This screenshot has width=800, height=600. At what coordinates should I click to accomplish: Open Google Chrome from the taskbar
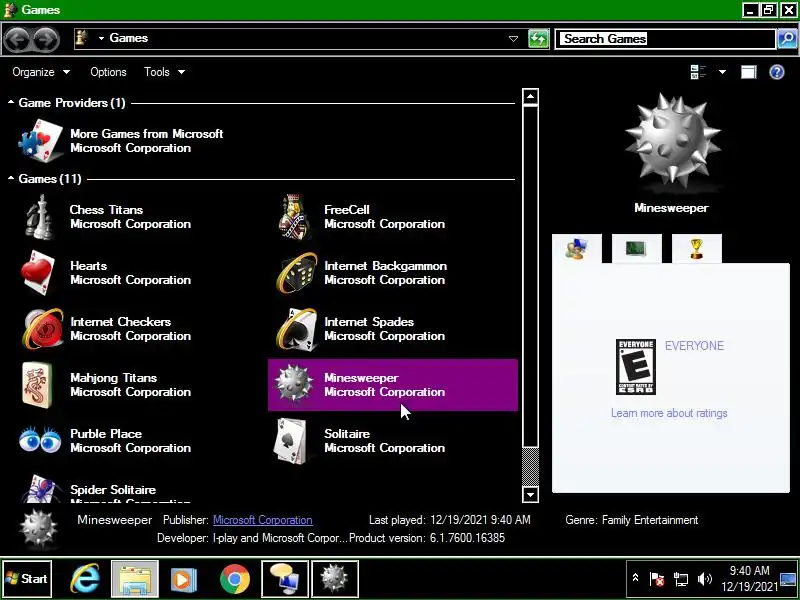point(235,579)
